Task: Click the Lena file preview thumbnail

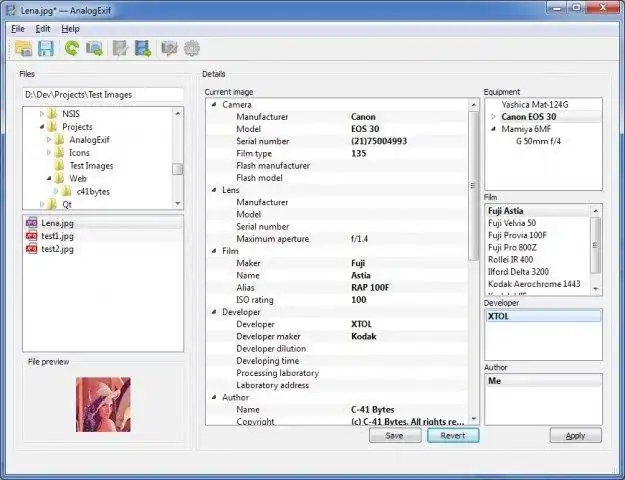Action: [103, 404]
